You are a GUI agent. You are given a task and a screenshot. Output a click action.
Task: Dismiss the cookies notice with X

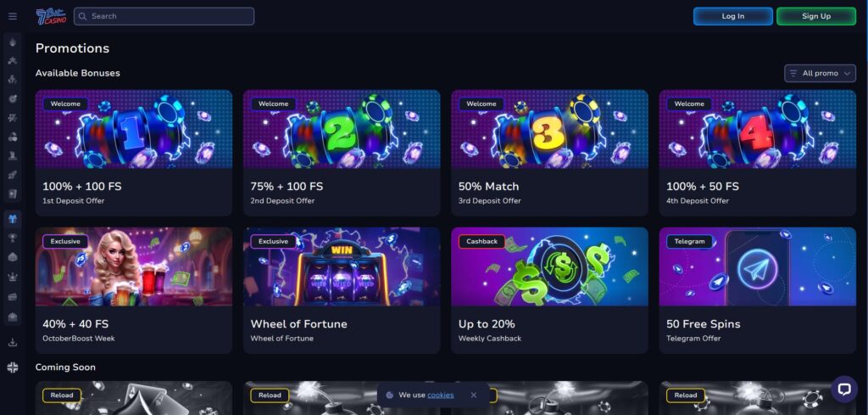tap(473, 395)
